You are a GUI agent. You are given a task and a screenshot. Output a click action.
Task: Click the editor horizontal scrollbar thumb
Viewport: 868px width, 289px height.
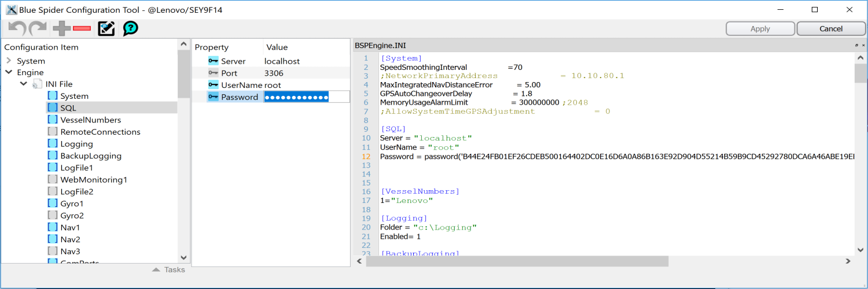click(x=517, y=261)
